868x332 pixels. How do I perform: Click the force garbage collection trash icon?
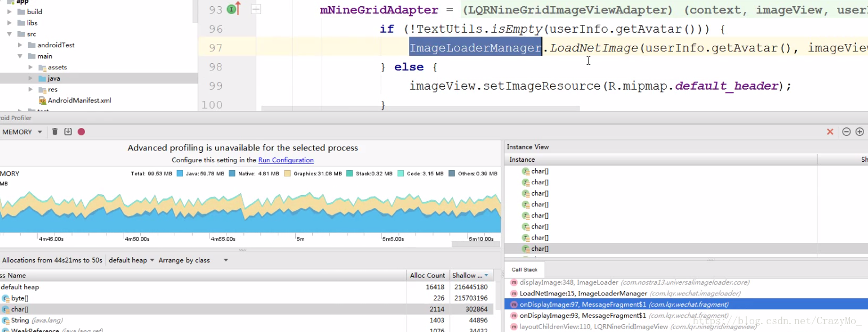pyautogui.click(x=55, y=132)
